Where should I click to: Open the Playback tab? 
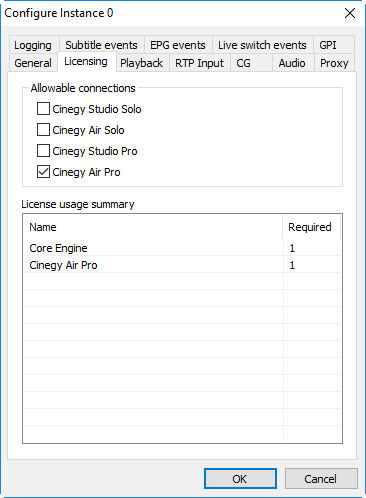[x=142, y=63]
